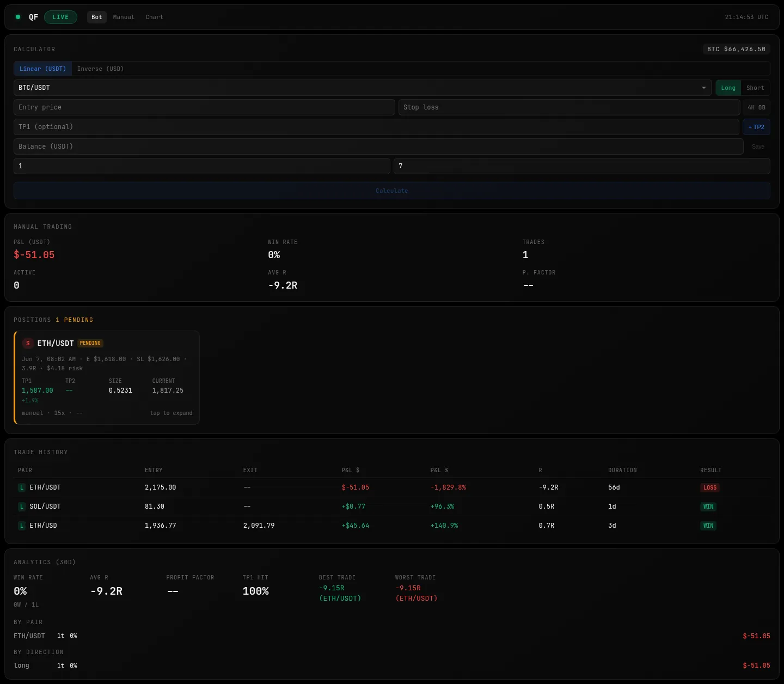Focus the TP1 (optional) field
The height and width of the screenshot is (684, 784).
(x=376, y=127)
